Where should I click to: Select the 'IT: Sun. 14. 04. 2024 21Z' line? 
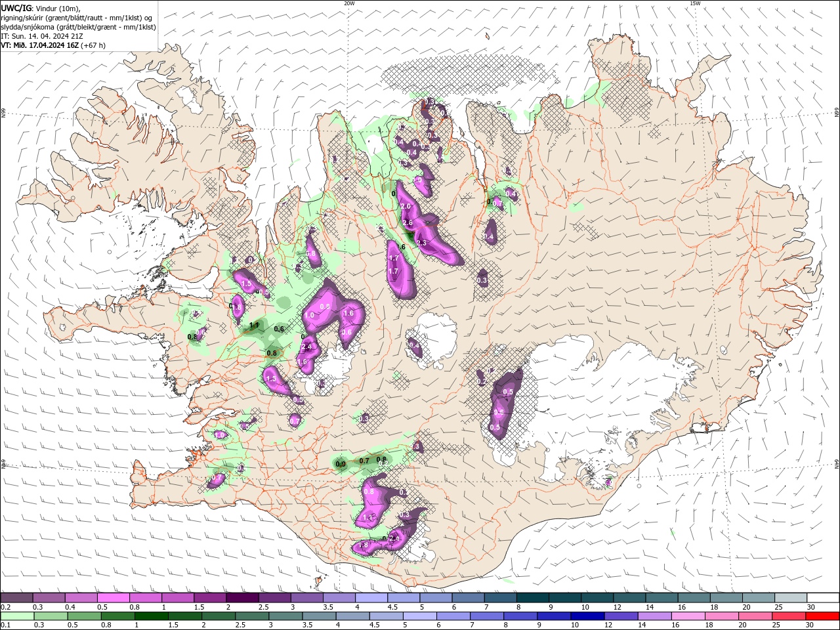pos(41,36)
